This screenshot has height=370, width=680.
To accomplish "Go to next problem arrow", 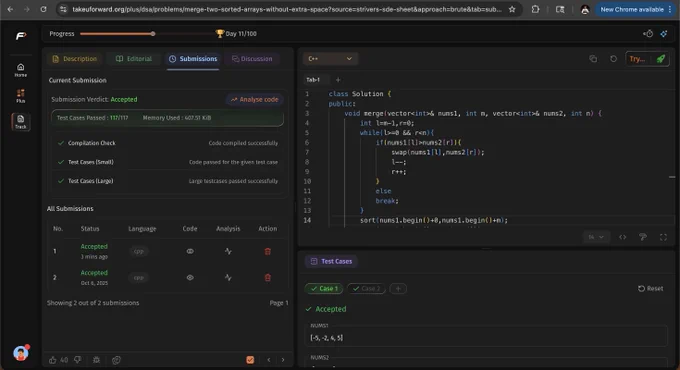I will click(283, 360).
